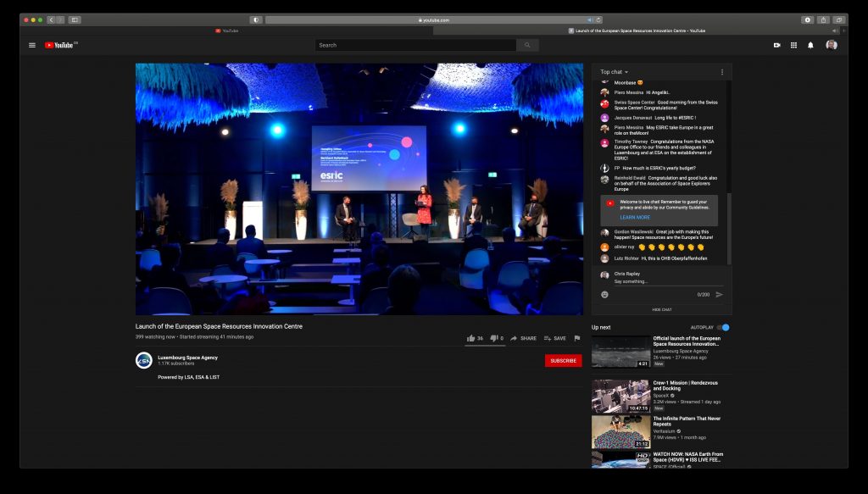Image resolution: width=868 pixels, height=494 pixels.
Task: Open Safari share button
Action: (x=823, y=20)
